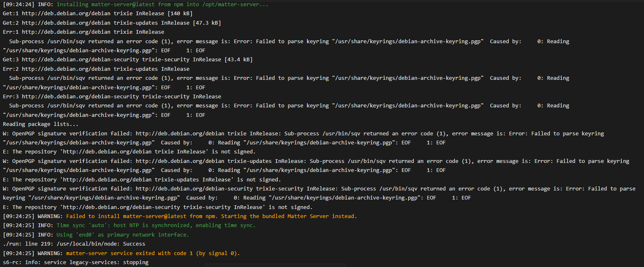Click the 'Err:1' trixie InRelease line
Image resolution: width=644 pixels, height=267 pixels.
[83, 32]
